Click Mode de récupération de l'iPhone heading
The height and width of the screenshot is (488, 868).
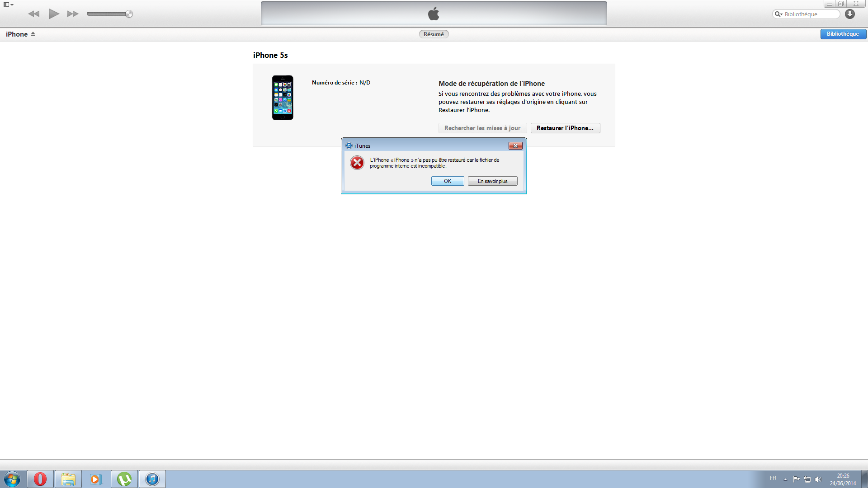[491, 84]
